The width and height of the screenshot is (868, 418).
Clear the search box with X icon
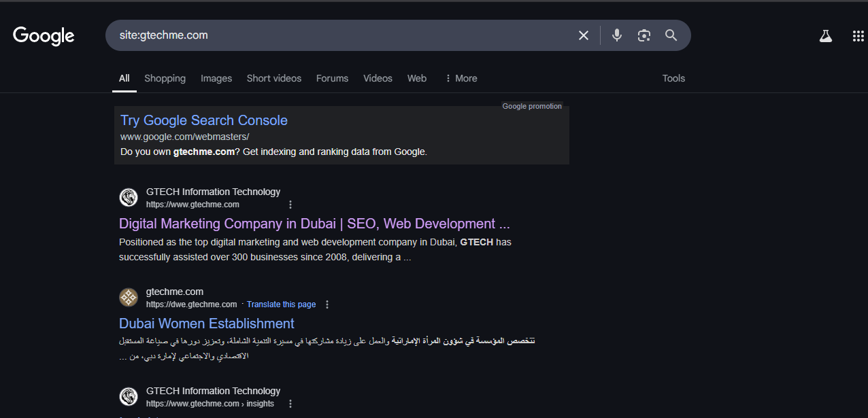[x=584, y=35]
